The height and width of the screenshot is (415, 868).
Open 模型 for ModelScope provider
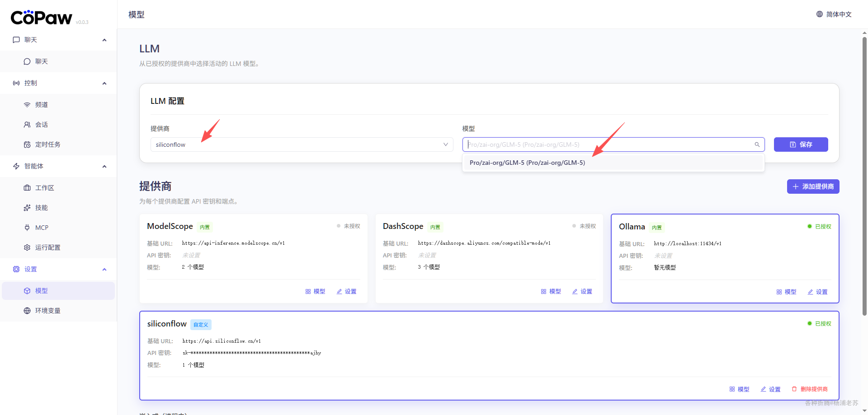(315, 291)
